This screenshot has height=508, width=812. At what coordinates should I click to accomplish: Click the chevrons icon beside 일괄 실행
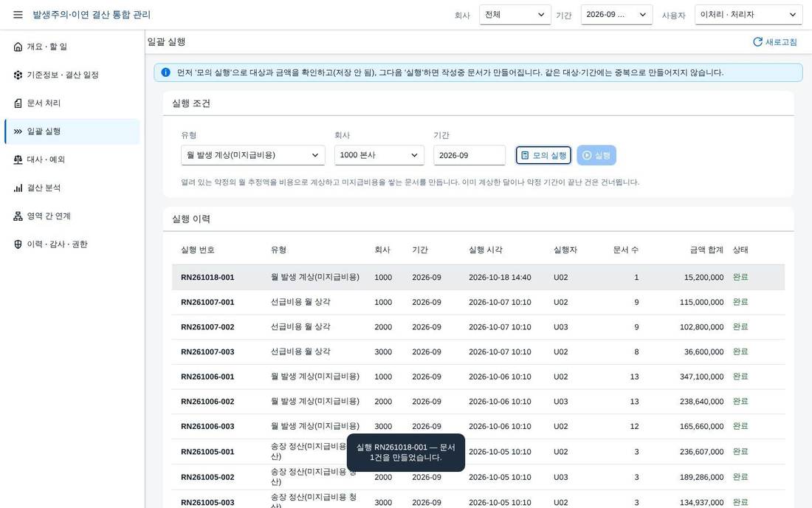[x=18, y=131]
